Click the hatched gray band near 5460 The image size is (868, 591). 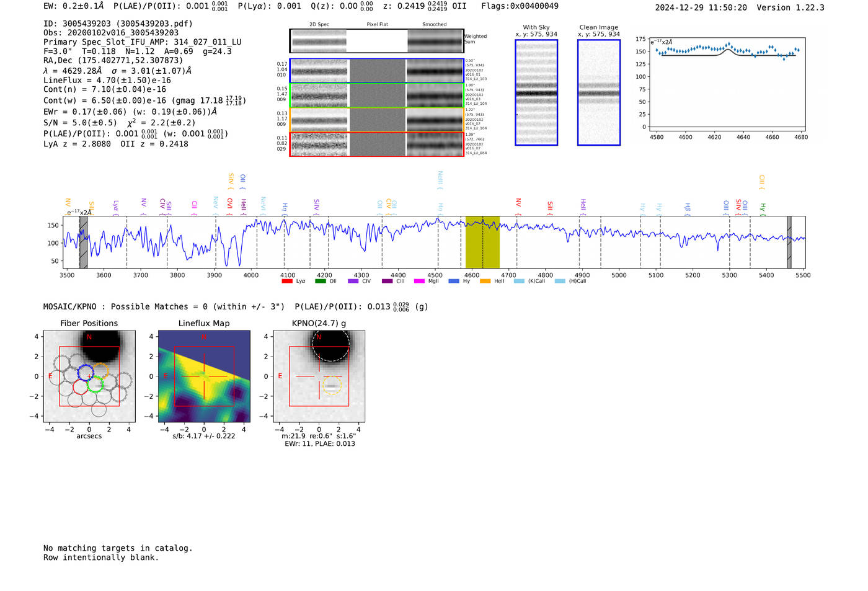[x=789, y=242]
